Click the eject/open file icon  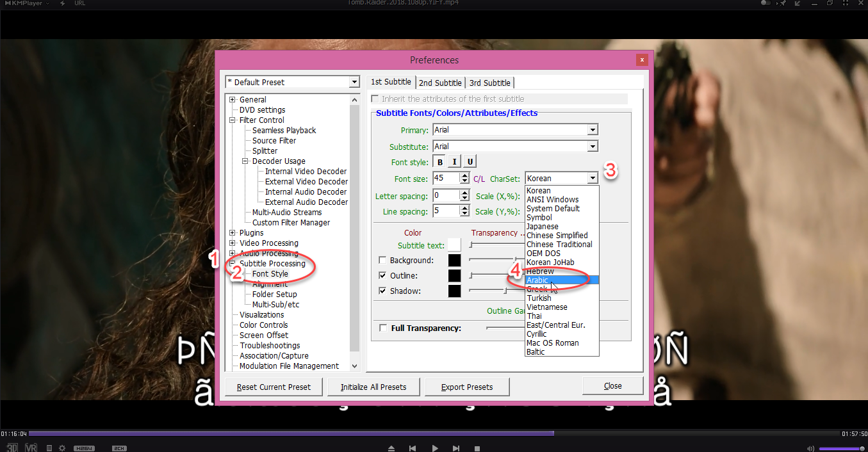[391, 448]
